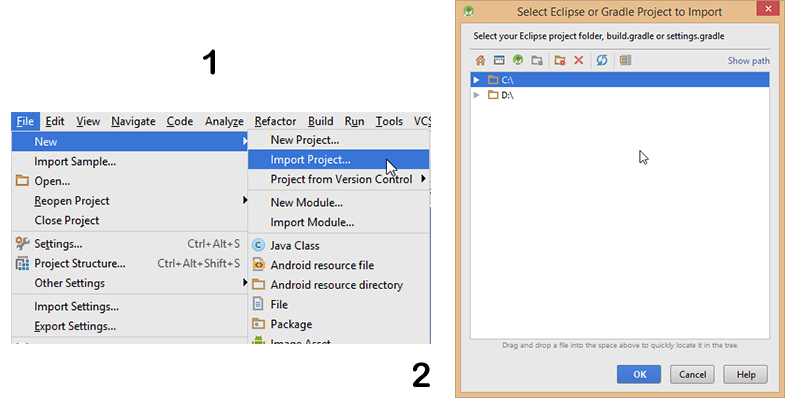Expand the D:\ drive tree node
800x400 pixels.
point(477,95)
